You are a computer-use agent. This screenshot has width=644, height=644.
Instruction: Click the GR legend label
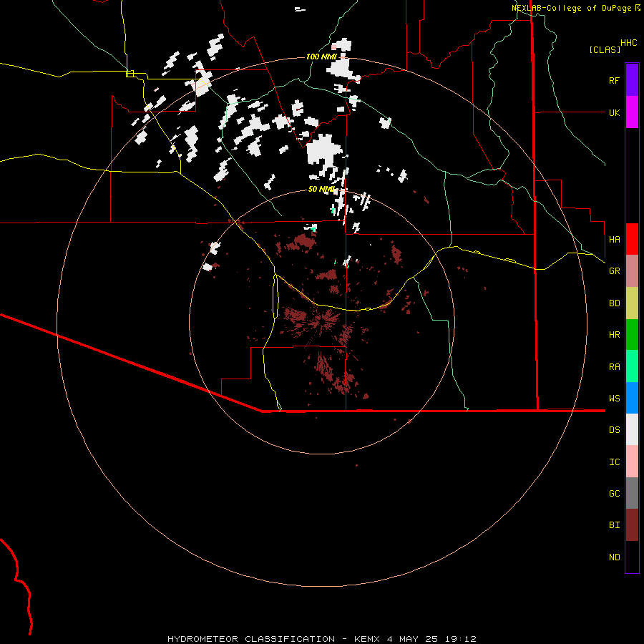pos(614,271)
